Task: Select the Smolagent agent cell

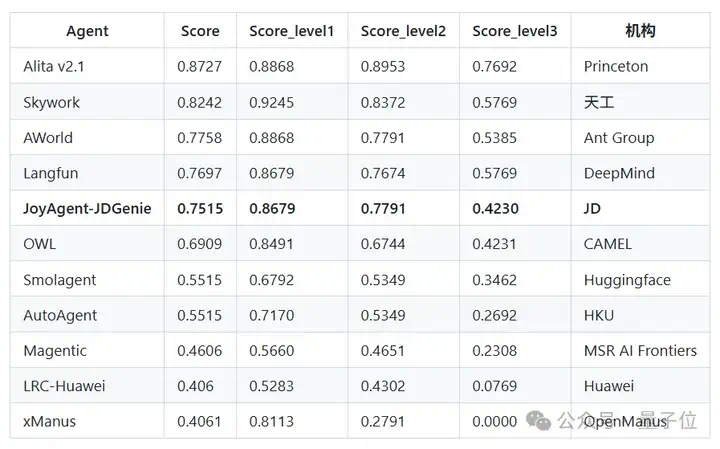Action: (60, 280)
